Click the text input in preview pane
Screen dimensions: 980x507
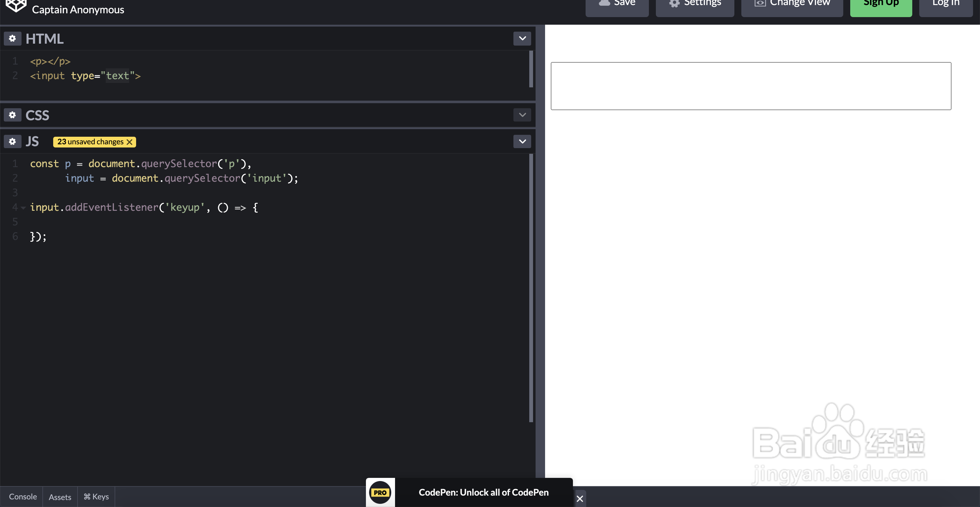751,86
